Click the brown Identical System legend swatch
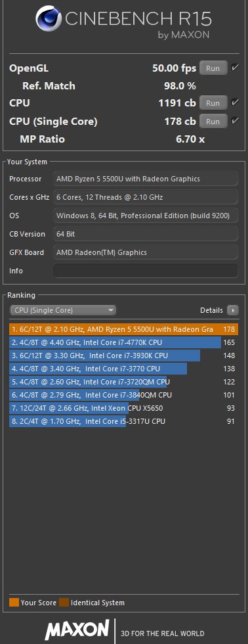The height and width of the screenshot is (644, 248). pos(64,603)
